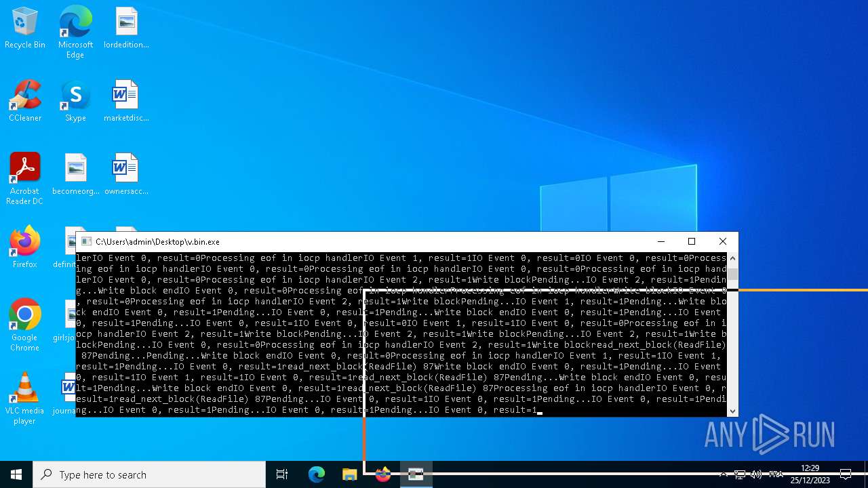Select the marketdisc Word document
Screen dimensions: 868x488
coord(126,102)
